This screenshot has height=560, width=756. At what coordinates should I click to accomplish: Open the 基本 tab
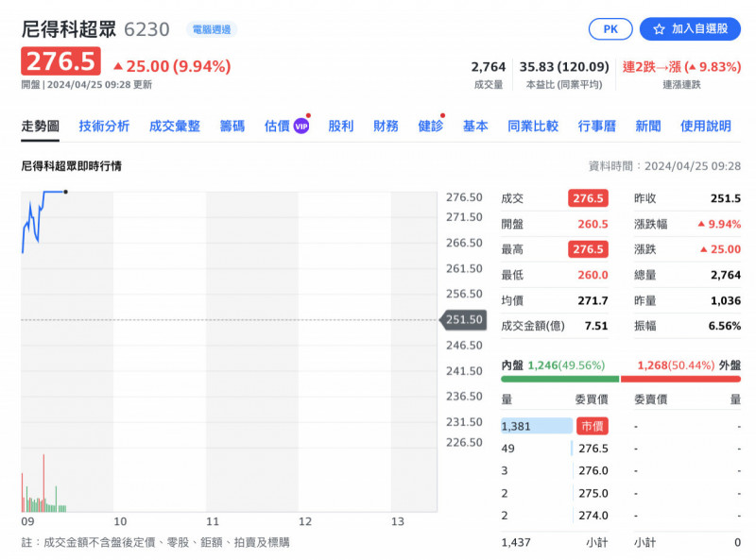475,127
